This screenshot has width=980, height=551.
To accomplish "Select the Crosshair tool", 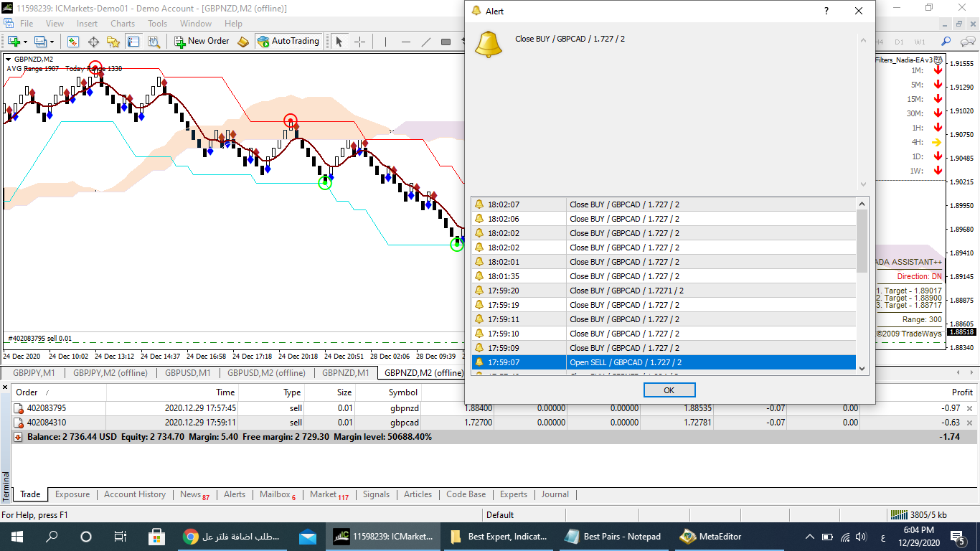I will pos(359,42).
